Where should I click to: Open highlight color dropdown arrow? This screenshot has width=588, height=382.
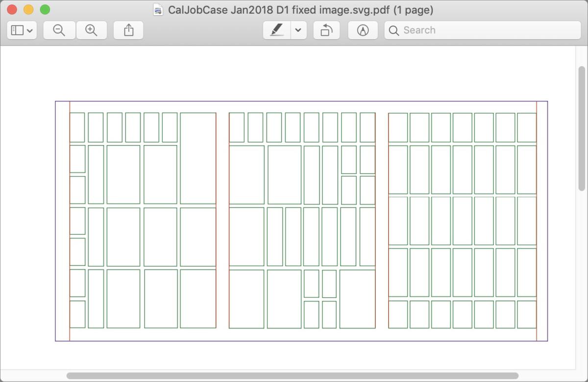point(298,30)
